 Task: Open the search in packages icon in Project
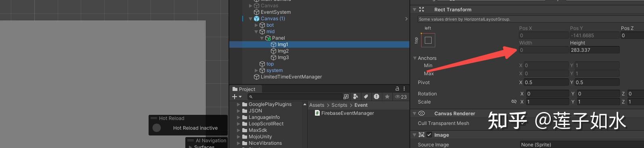(346, 97)
